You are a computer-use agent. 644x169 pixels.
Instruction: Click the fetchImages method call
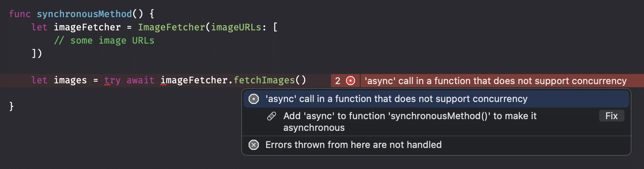(264, 80)
